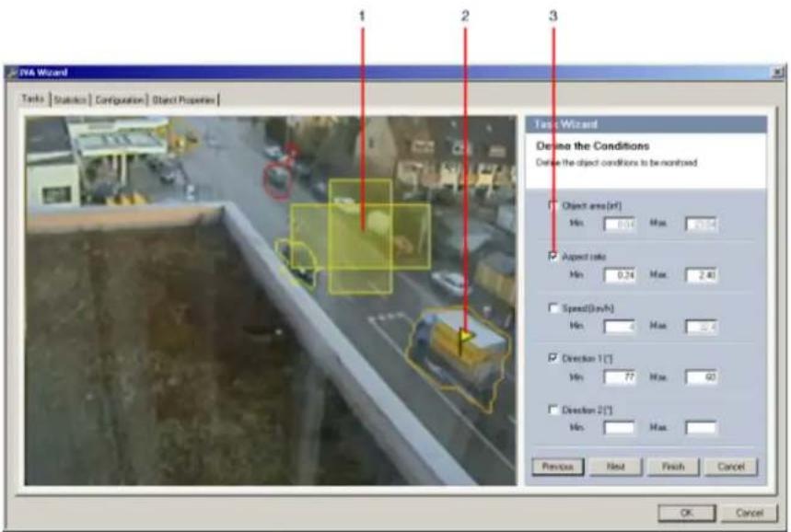This screenshot has width=791, height=532.
Task: Enable the Object area checkbox
Action: pyautogui.click(x=553, y=205)
